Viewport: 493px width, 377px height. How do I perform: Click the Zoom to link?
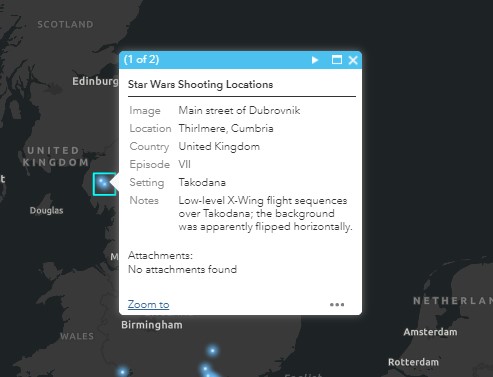click(x=148, y=304)
